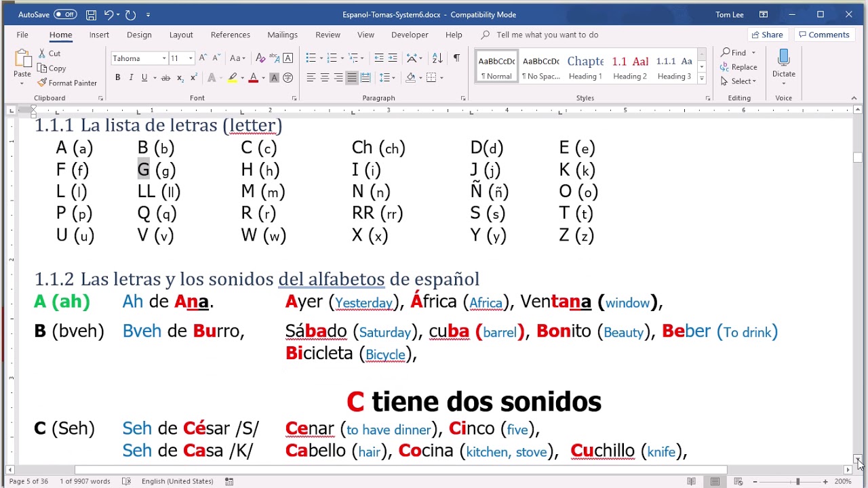Click the Center alignment icon

(325, 78)
